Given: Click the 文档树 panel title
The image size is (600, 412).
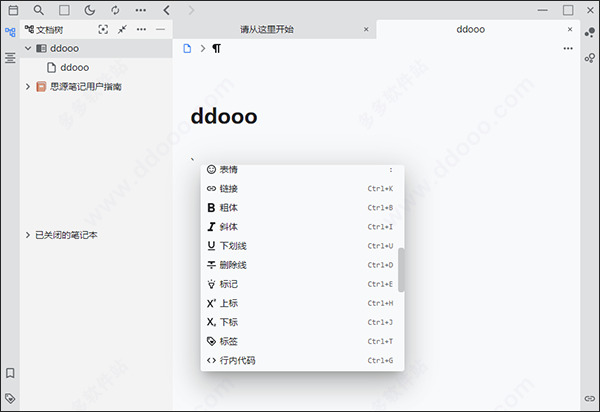Looking at the screenshot, I should pos(49,30).
